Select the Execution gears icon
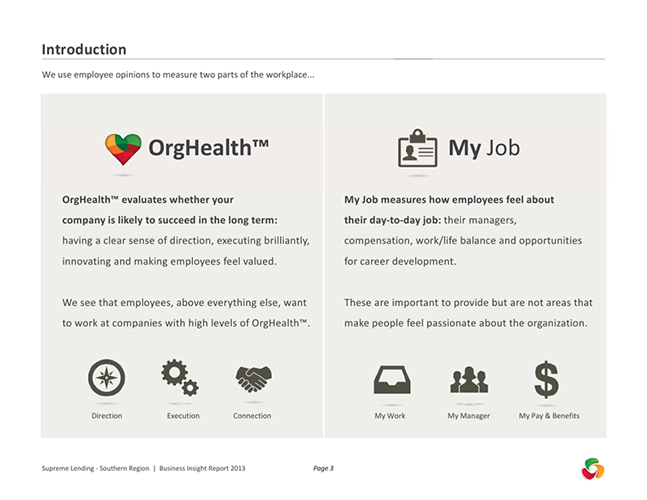The width and height of the screenshot is (647, 500). pos(180,377)
